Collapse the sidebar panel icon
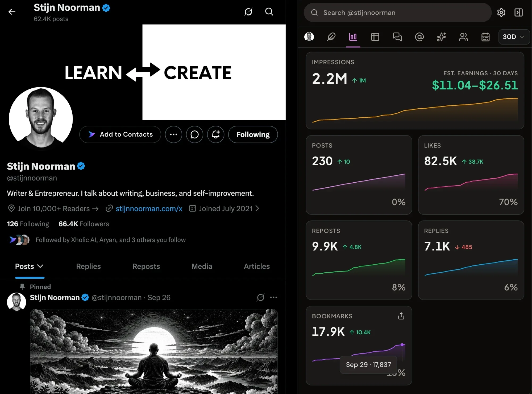Screen dimensions: 532x394 pyautogui.click(x=518, y=13)
